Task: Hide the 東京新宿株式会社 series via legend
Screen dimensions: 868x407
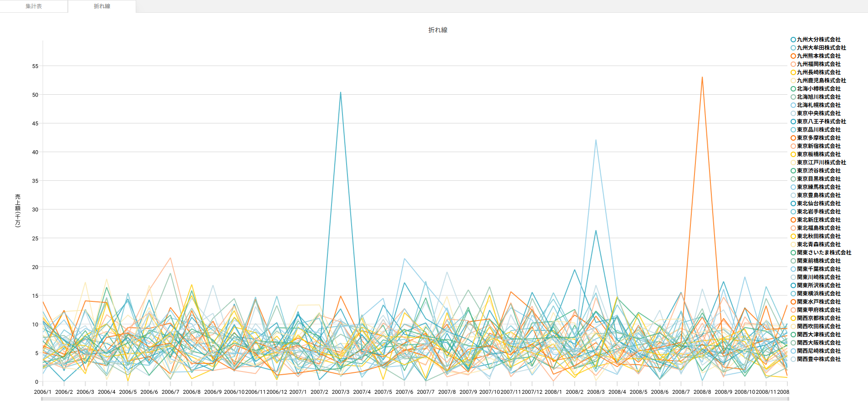Action: point(818,146)
